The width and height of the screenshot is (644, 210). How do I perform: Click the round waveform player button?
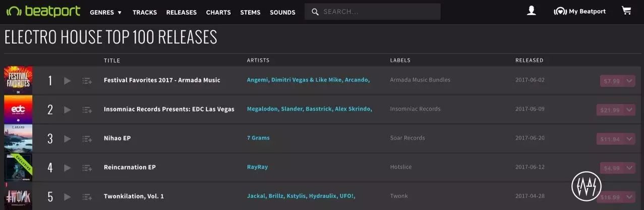[587, 186]
